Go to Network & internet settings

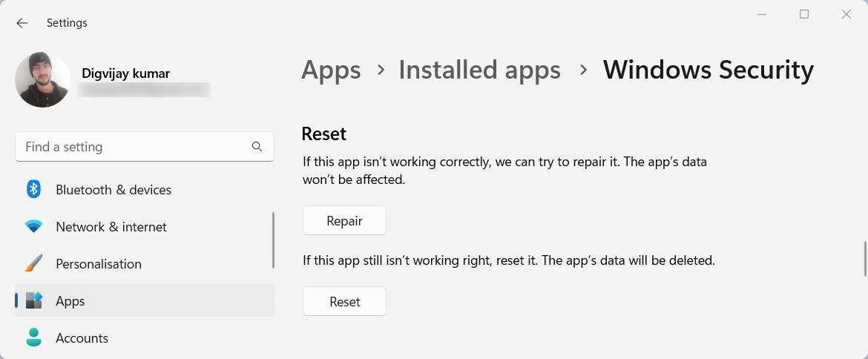[x=111, y=227]
